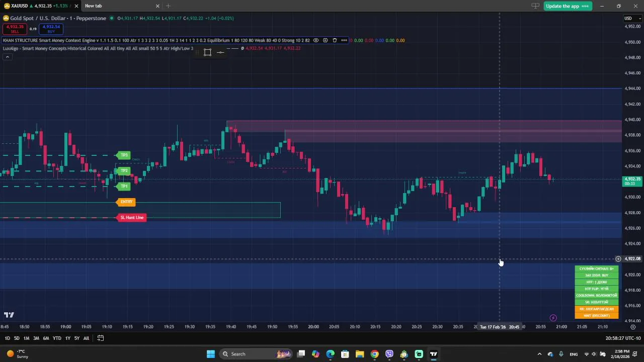
Task: Click the plus icon beside 4,922.08 price
Action: 618,259
